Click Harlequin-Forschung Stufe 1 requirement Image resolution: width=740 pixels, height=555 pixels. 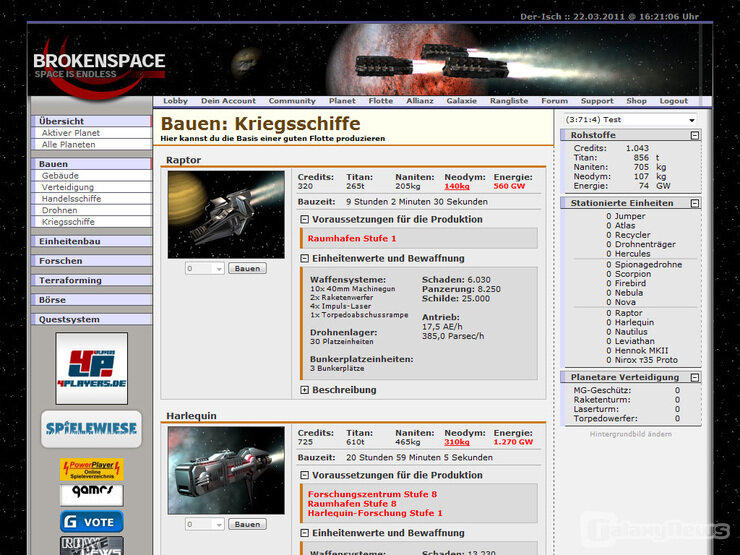tap(375, 513)
